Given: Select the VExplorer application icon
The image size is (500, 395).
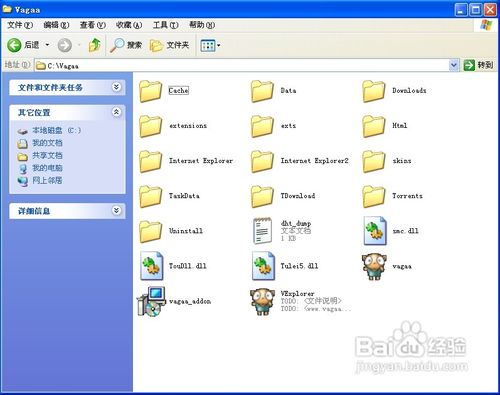Looking at the screenshot, I should click(x=263, y=302).
